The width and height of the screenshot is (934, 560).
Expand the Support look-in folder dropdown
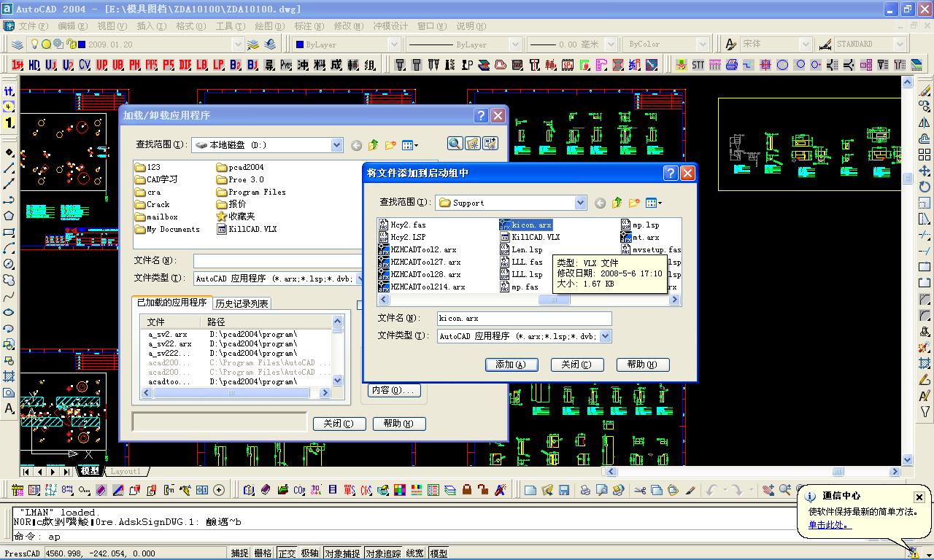[x=580, y=203]
